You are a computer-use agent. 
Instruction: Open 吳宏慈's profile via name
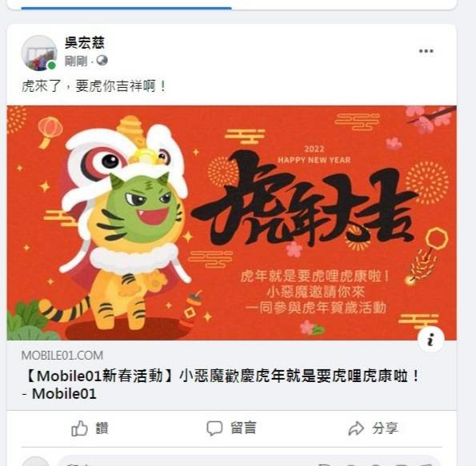point(84,42)
